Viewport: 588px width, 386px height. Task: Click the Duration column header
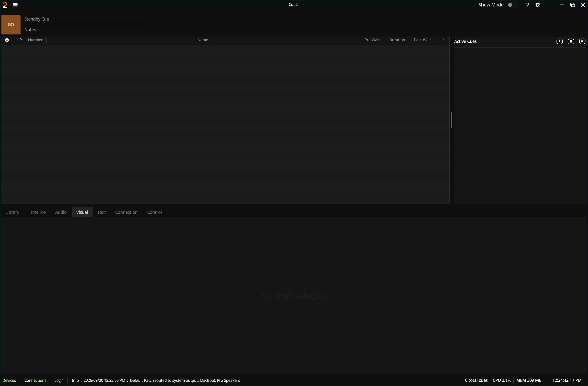397,40
